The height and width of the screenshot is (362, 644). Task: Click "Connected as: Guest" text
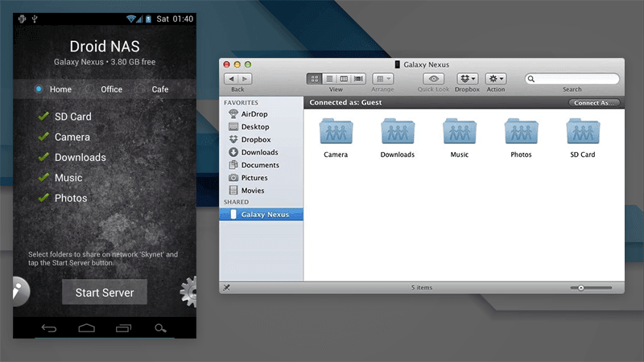click(x=345, y=103)
